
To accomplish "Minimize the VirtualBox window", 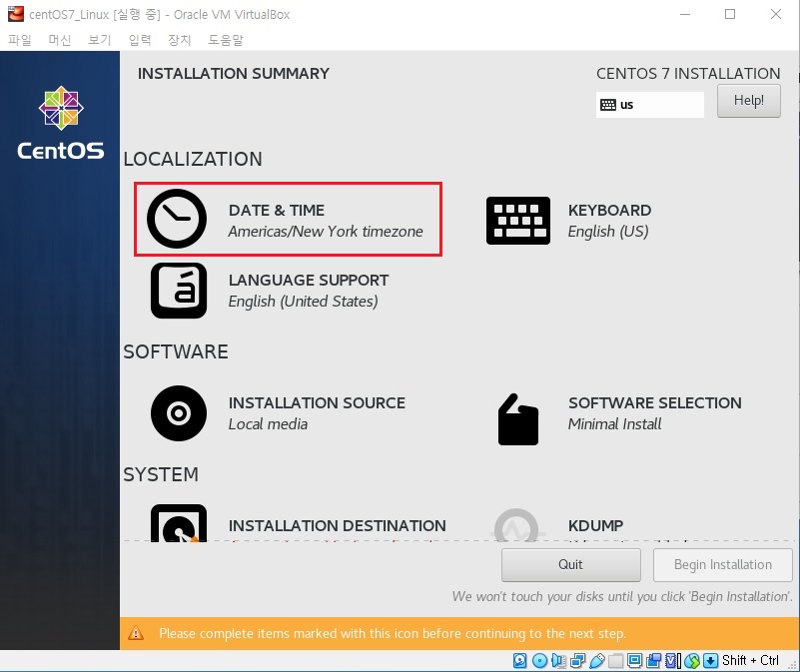I will (685, 14).
